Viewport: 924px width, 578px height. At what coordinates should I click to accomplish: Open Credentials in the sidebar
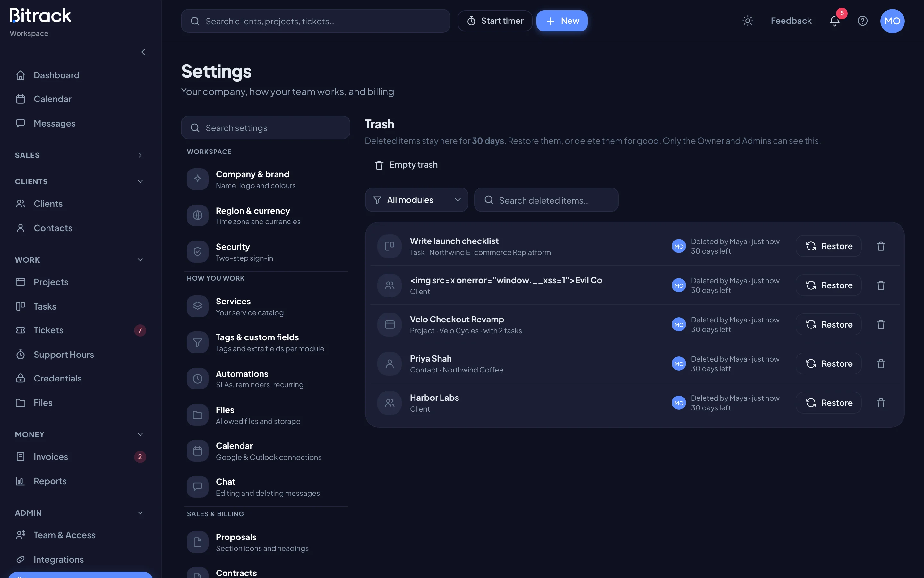(x=80, y=379)
